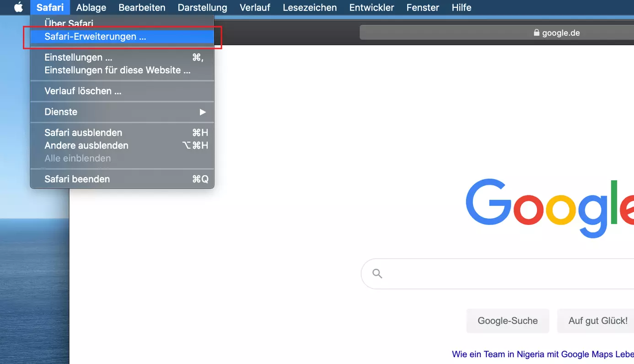Click the google.de address bar

497,32
